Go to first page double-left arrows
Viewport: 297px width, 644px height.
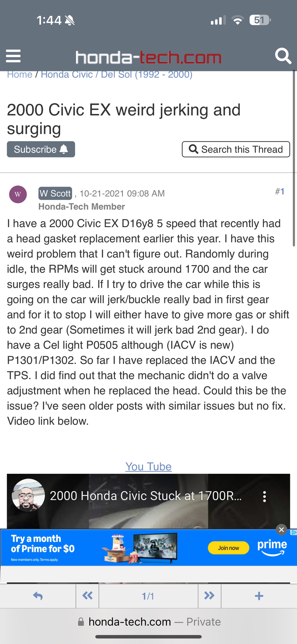point(87,596)
